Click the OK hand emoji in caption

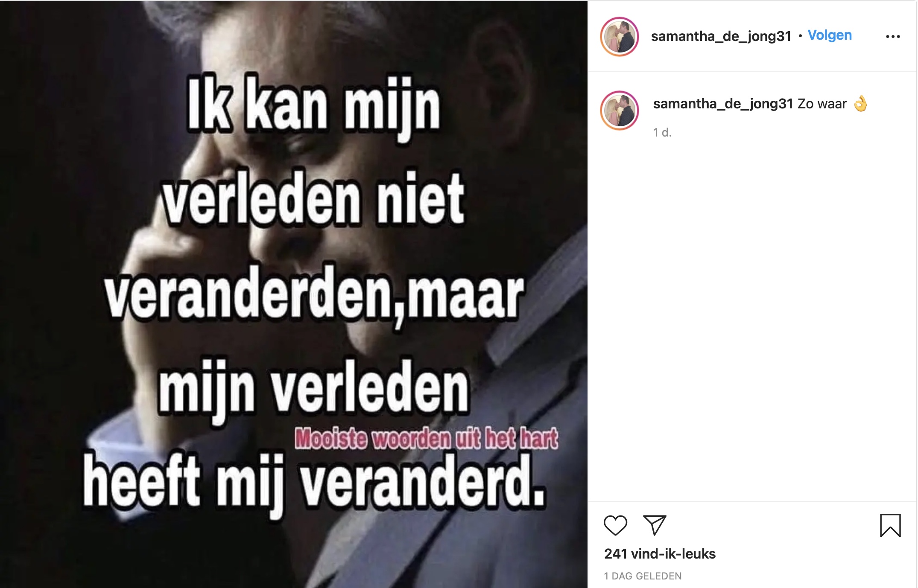click(x=860, y=103)
